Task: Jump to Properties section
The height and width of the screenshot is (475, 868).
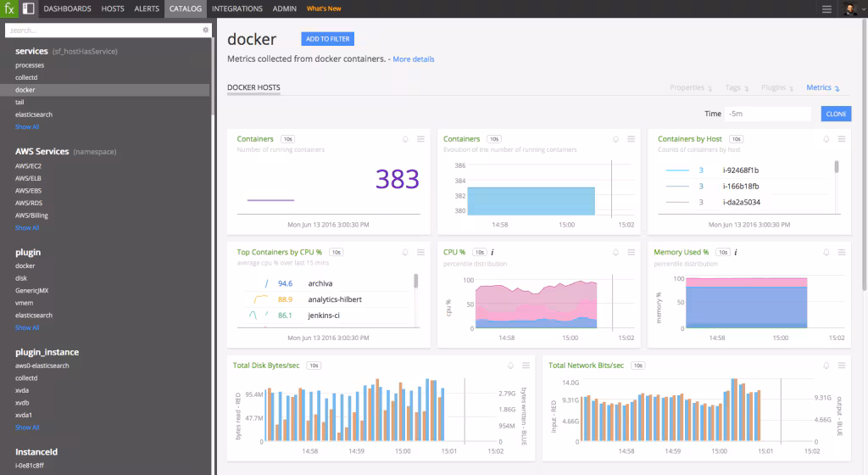Action: (x=690, y=87)
